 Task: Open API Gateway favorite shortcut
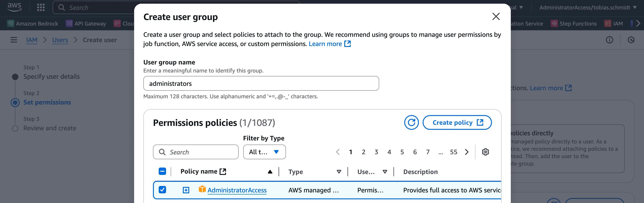pyautogui.click(x=86, y=23)
